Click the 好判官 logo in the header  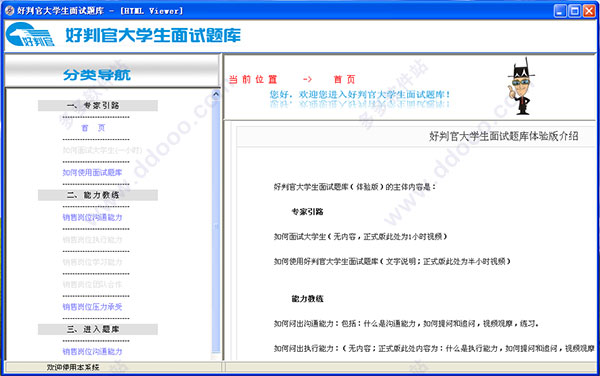pyautogui.click(x=31, y=34)
